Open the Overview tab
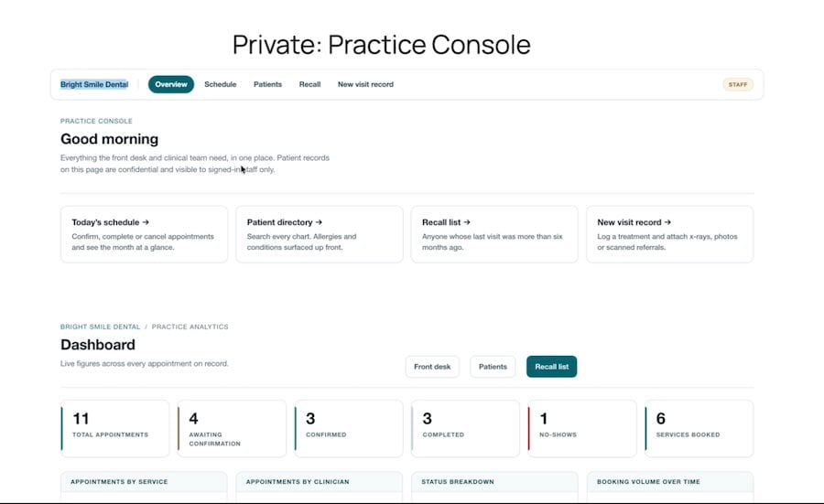 (x=171, y=84)
